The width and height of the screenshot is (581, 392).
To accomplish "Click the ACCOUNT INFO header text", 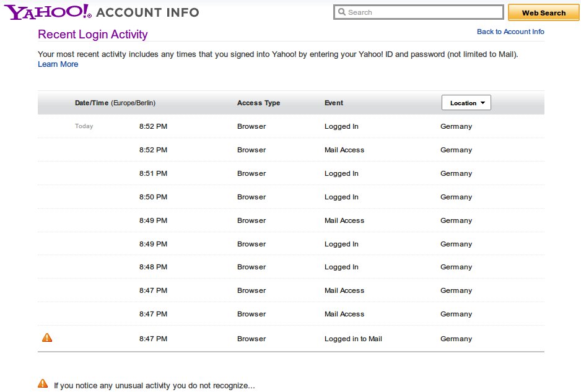I will click(147, 12).
